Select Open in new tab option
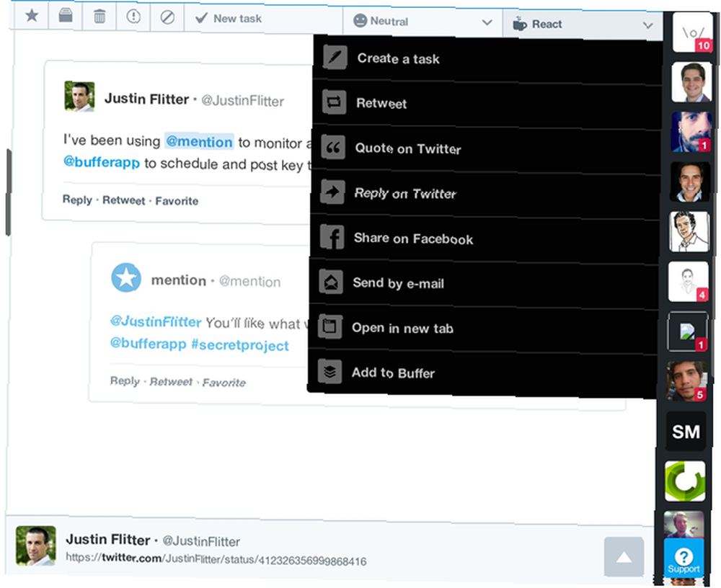The image size is (721, 588). [x=482, y=328]
